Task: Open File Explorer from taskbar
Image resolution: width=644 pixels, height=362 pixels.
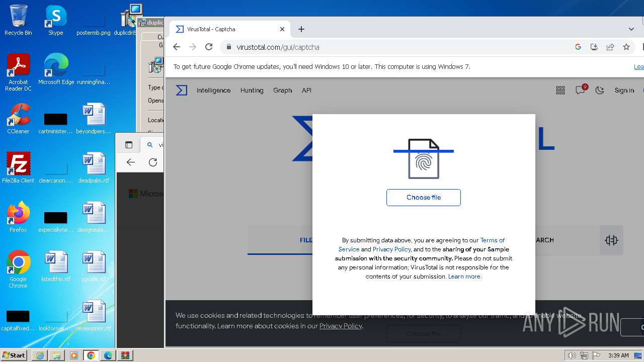Action: tap(57, 355)
